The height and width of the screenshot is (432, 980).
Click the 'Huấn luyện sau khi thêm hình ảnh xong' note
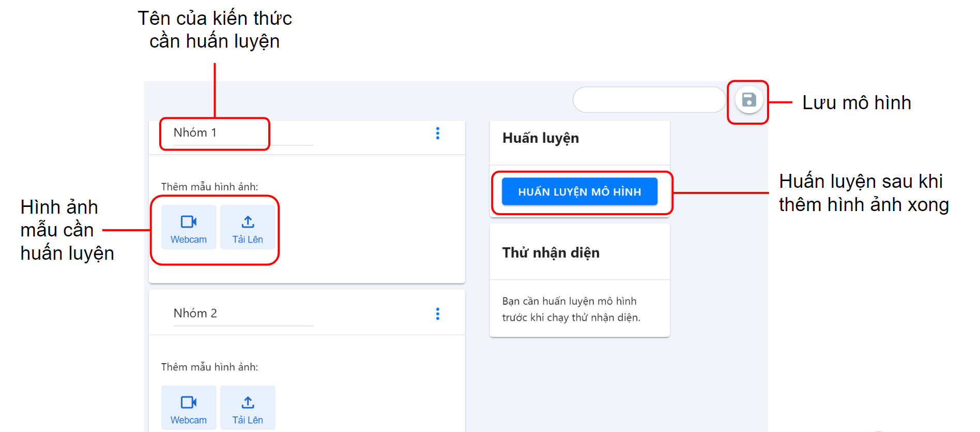point(863,193)
